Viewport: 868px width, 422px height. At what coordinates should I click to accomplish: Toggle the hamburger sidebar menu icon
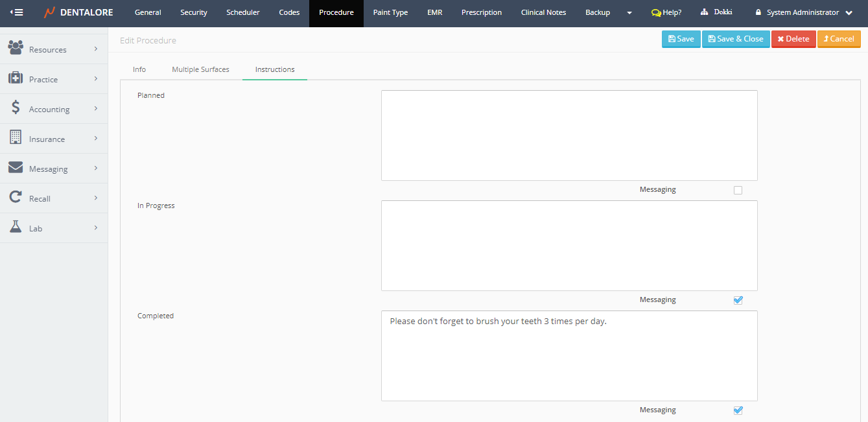pyautogui.click(x=17, y=12)
